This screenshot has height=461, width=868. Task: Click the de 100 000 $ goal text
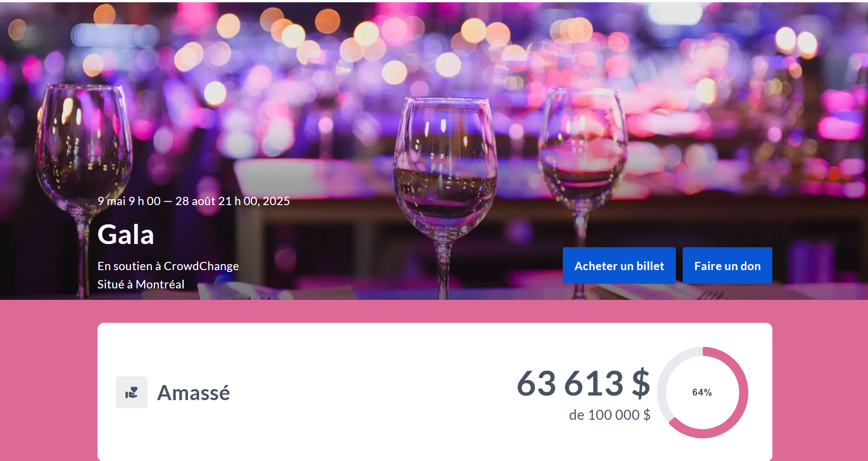tap(609, 415)
